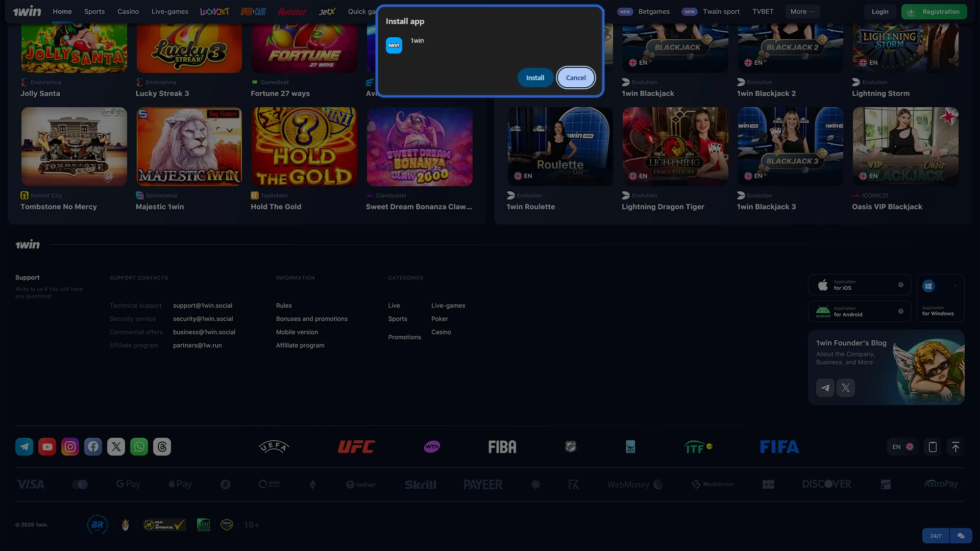This screenshot has width=980, height=551.
Task: Click the security@1win.social email link
Action: 203,319
